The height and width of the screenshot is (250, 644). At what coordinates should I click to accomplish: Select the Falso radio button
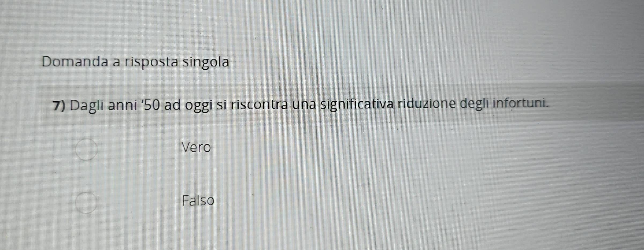pyautogui.click(x=86, y=203)
